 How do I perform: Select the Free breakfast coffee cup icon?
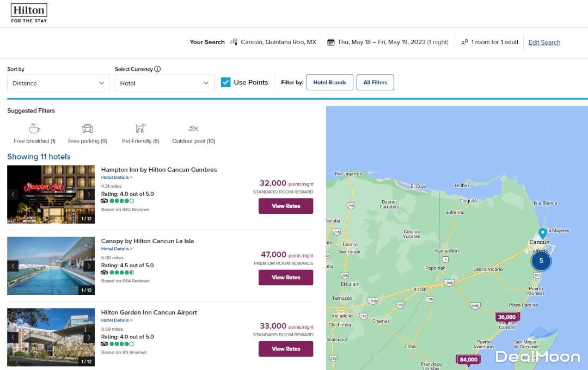coord(34,129)
